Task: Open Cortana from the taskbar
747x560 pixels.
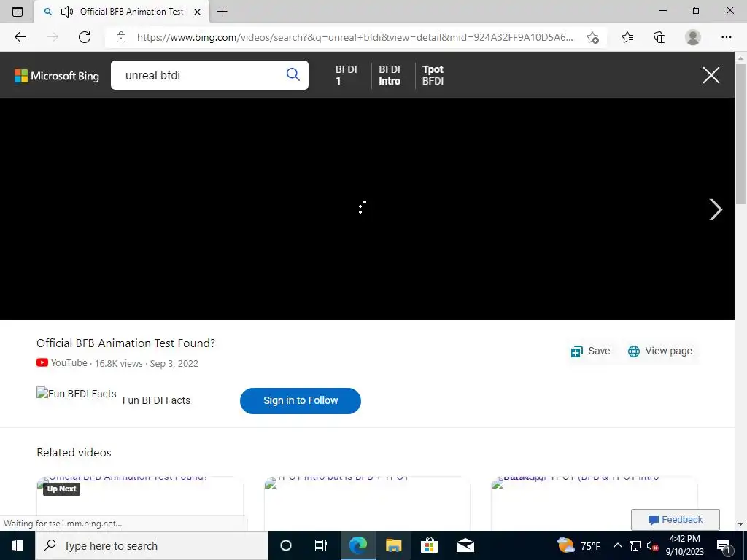Action: pyautogui.click(x=285, y=545)
